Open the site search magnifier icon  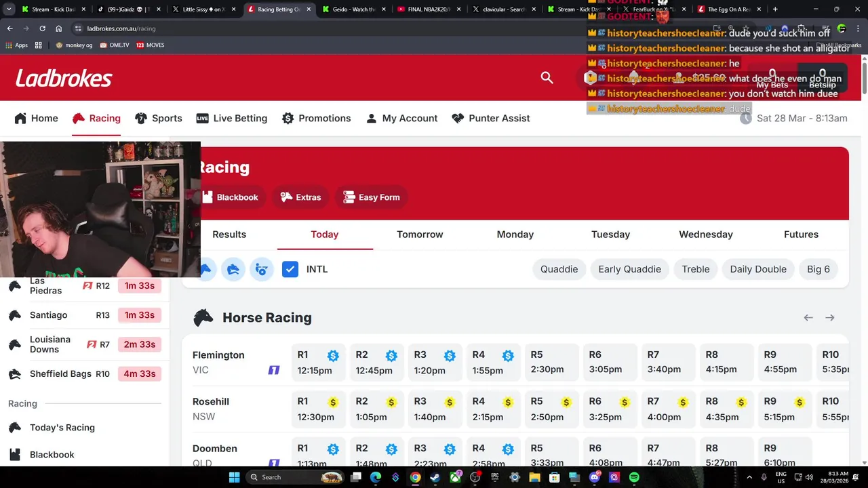click(x=547, y=78)
